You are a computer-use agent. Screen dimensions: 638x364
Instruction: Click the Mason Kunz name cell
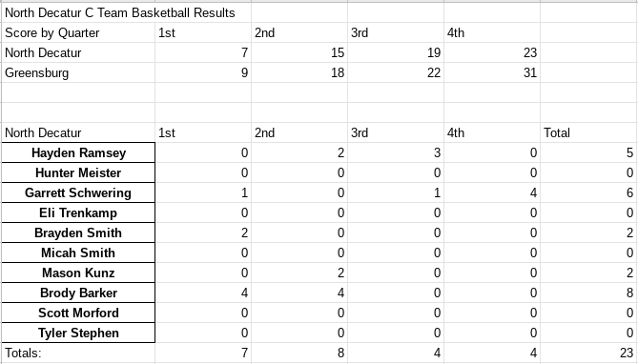pos(78,273)
